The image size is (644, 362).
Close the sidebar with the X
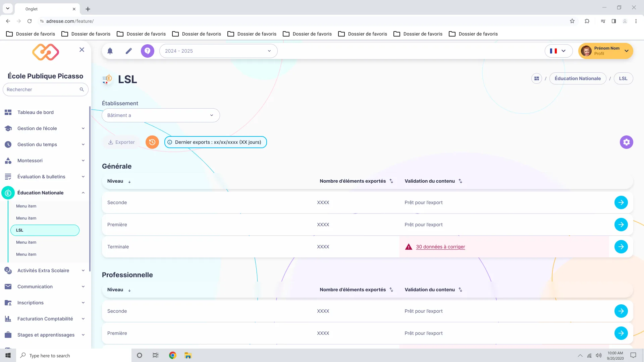click(x=82, y=50)
